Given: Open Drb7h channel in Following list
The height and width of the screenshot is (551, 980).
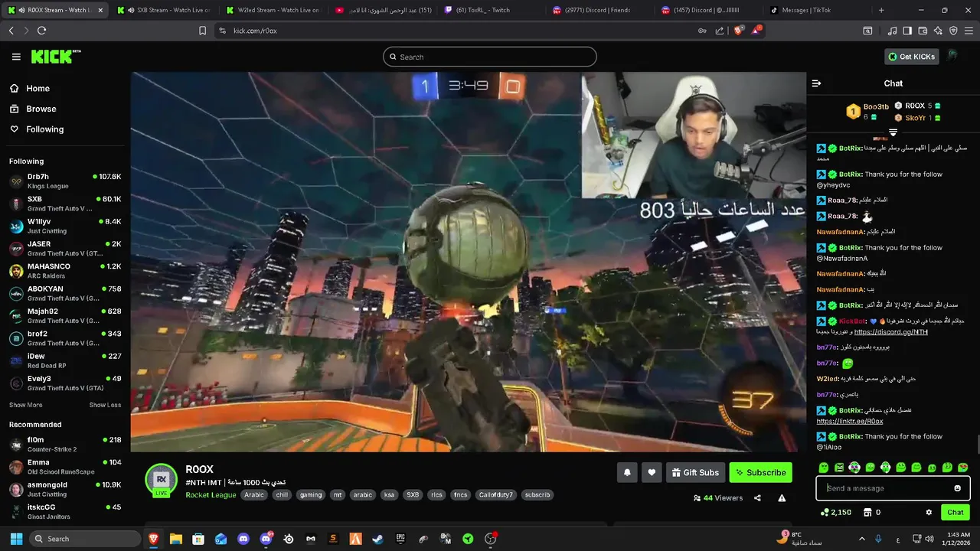Looking at the screenshot, I should [64, 181].
